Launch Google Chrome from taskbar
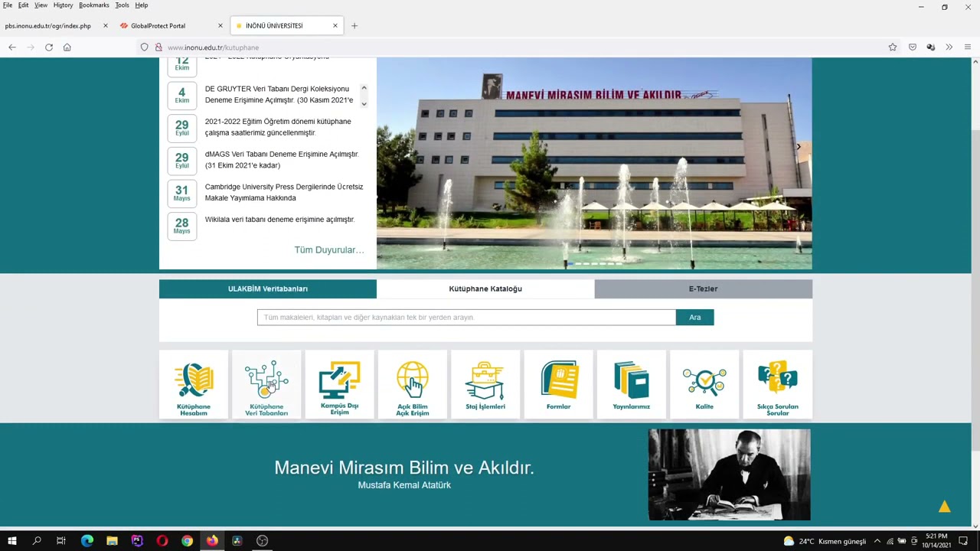 point(187,541)
